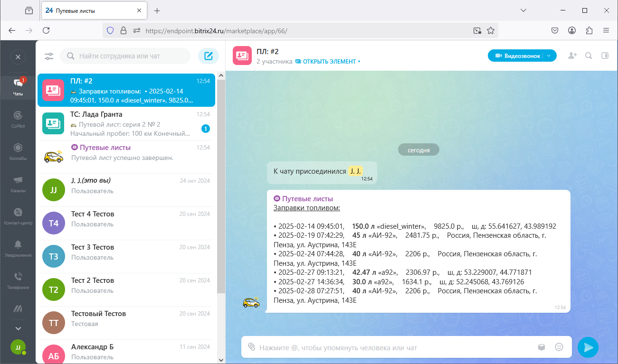Click the taxi bot avatar beside message
Screen dimensions: 618x364
click(x=251, y=302)
